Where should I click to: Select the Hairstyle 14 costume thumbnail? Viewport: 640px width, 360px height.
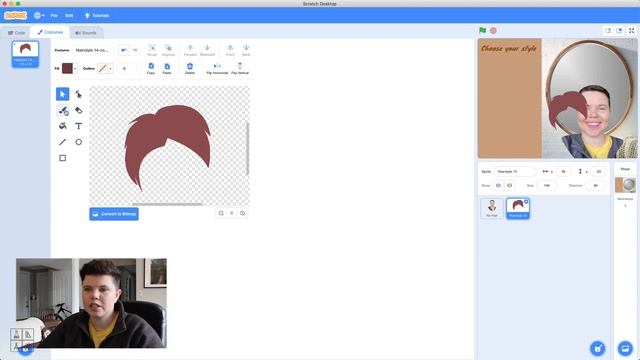[x=25, y=54]
